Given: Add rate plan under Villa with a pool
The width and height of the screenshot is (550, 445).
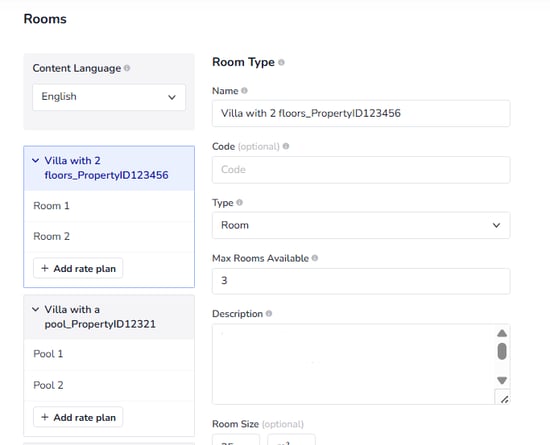Looking at the screenshot, I should pyautogui.click(x=78, y=417).
